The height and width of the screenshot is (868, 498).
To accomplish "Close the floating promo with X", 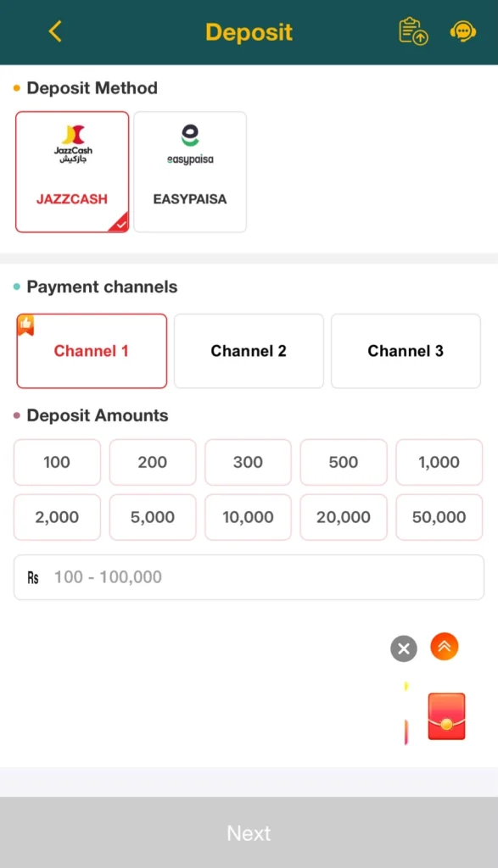I will pos(404,648).
